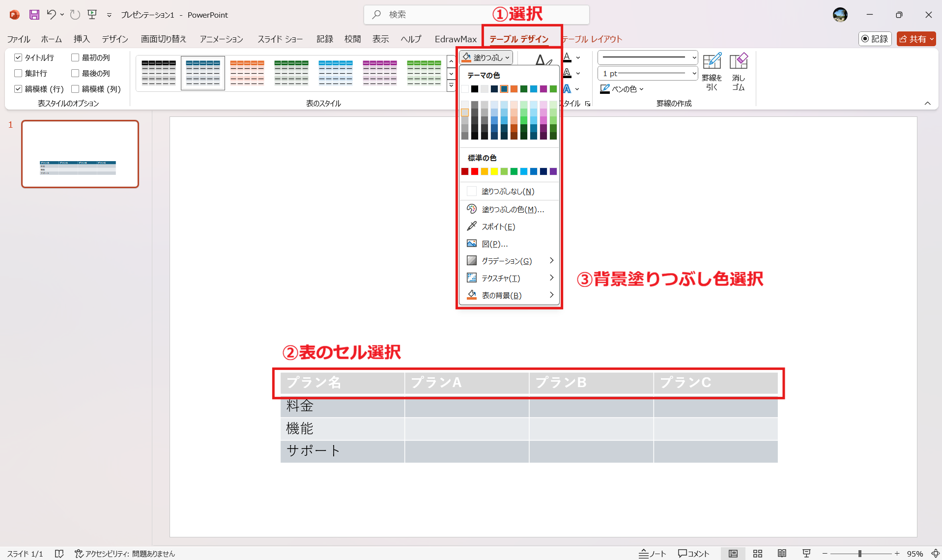Open EdrawMax tab
This screenshot has height=560, width=942.
pos(456,39)
